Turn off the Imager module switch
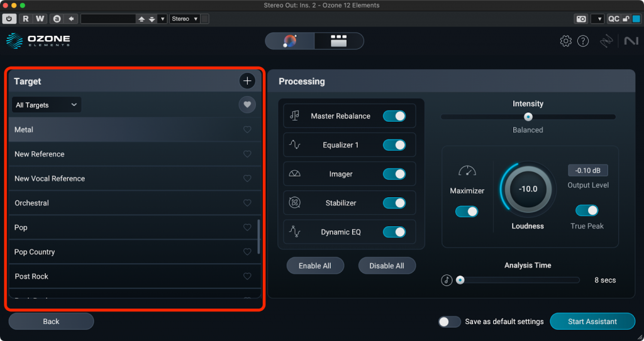644x341 pixels. tap(394, 174)
